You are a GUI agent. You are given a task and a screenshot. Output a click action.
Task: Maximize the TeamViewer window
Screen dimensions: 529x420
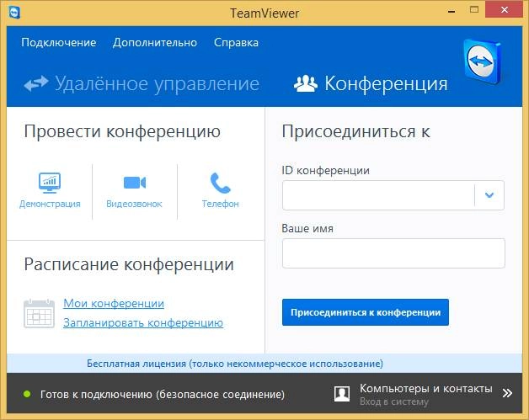pyautogui.click(x=474, y=10)
